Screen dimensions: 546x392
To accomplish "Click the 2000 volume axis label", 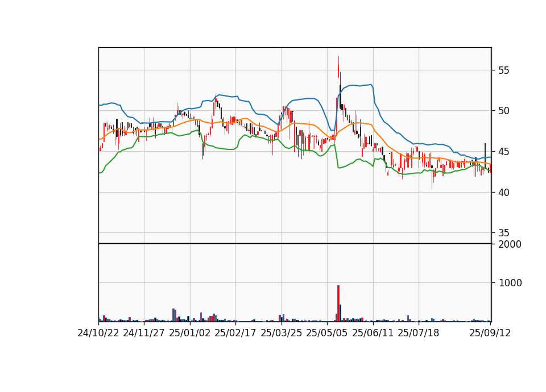I will [510, 244].
